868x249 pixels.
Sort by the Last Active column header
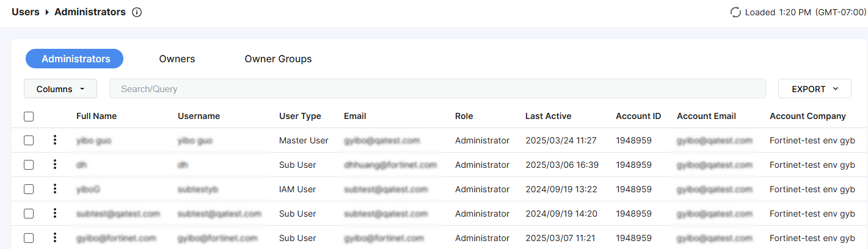tap(548, 116)
